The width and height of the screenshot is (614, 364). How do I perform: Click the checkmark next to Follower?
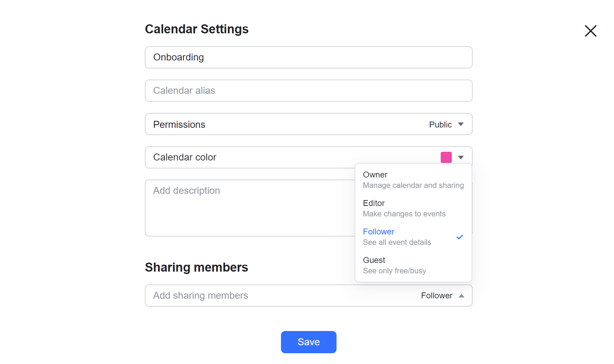460,237
